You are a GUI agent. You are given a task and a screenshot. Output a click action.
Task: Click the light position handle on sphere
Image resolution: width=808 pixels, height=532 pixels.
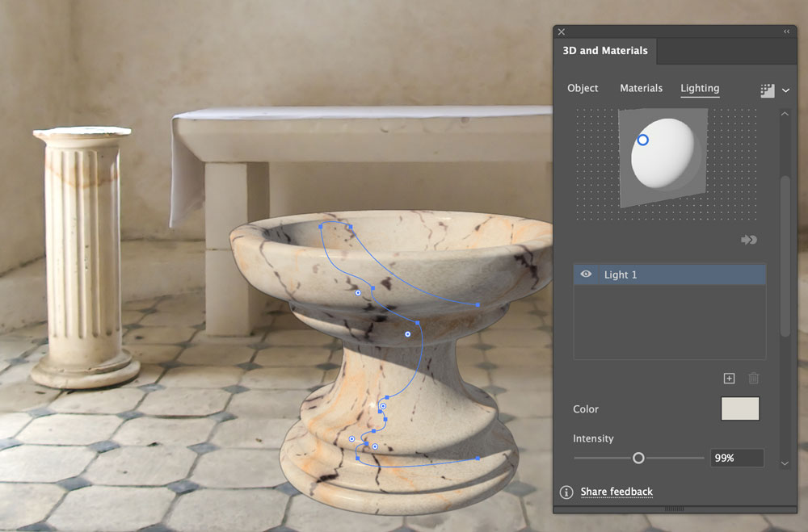[x=642, y=140]
